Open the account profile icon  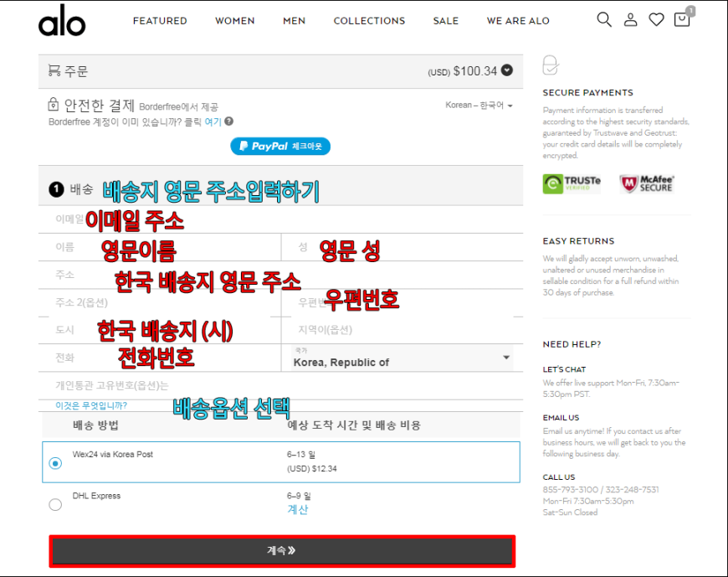pos(630,19)
